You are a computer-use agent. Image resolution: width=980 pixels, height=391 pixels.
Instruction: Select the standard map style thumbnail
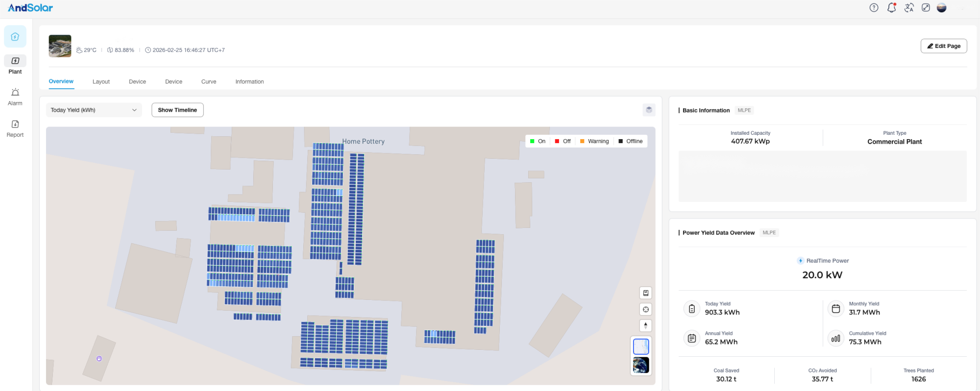tap(641, 346)
